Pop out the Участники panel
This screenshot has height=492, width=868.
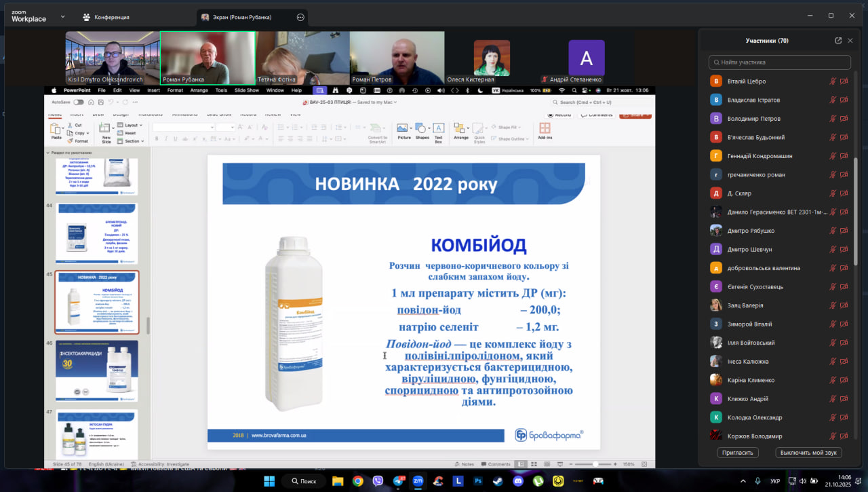[x=838, y=41]
